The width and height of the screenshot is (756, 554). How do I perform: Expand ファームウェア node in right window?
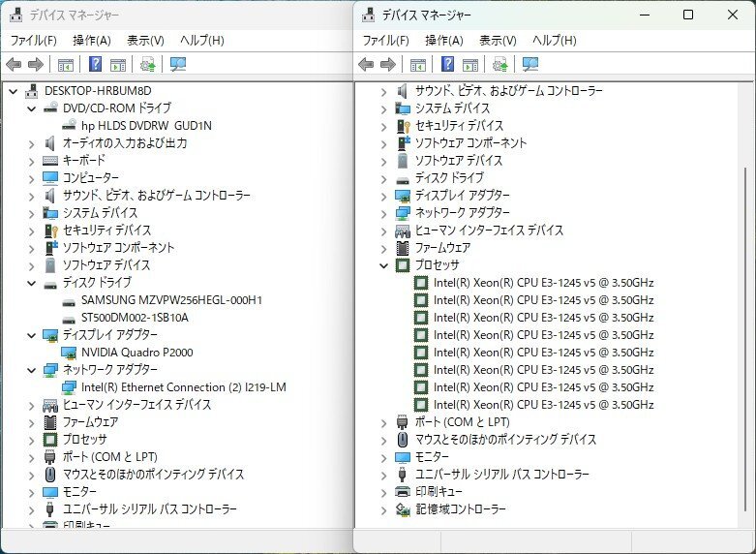pyautogui.click(x=384, y=249)
